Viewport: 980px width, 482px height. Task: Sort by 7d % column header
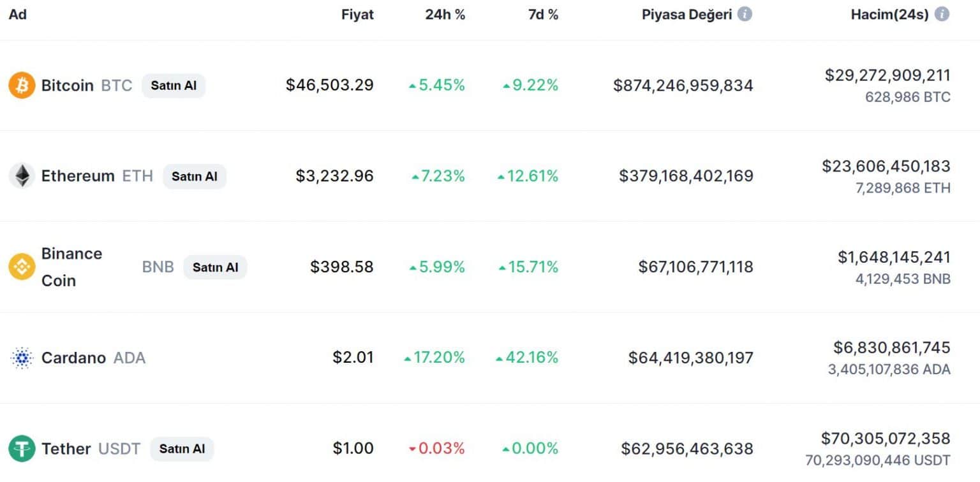543,14
